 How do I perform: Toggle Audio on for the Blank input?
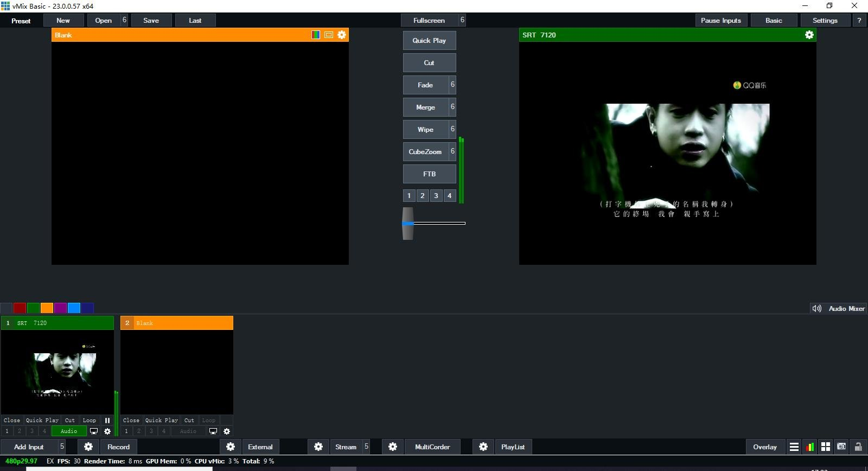[188, 431]
